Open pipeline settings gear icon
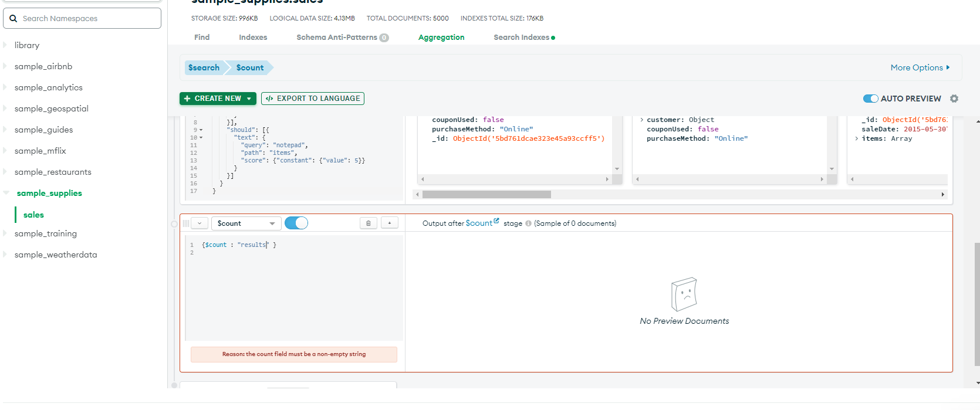The image size is (980, 410). click(x=954, y=99)
